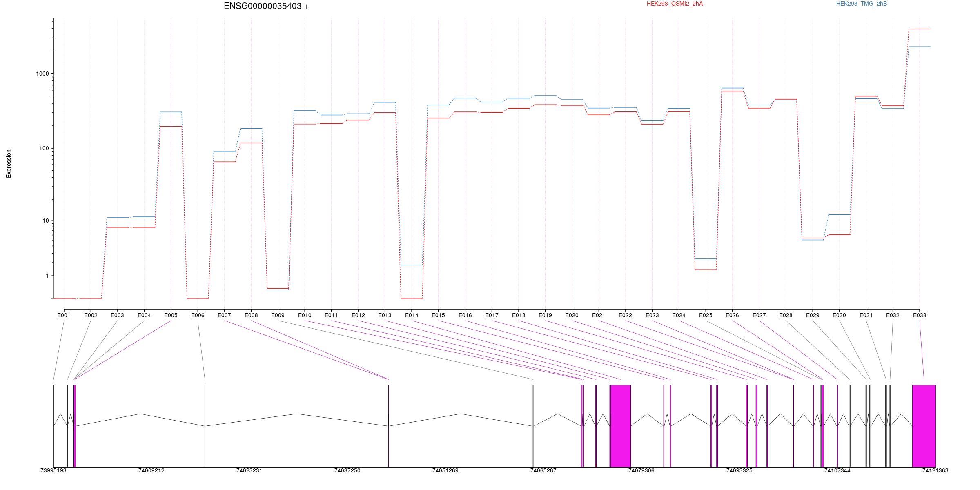
Task: Click the red expression segment above E014
Action: (412, 298)
